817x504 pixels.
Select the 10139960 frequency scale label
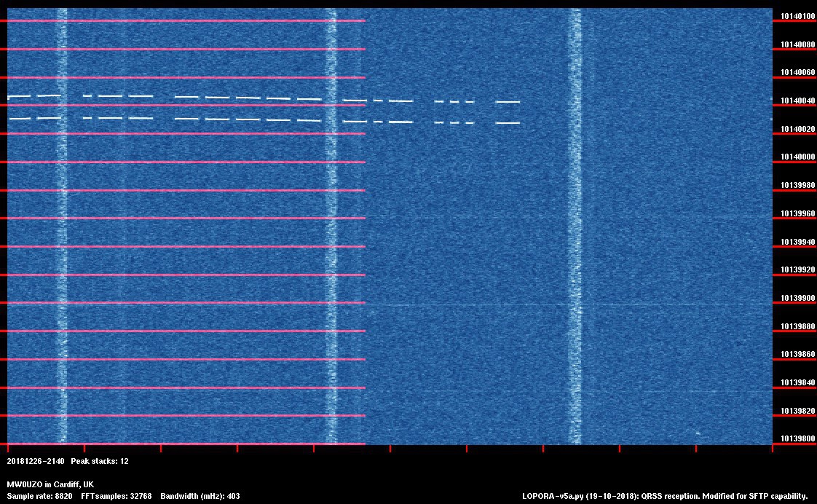click(797, 214)
